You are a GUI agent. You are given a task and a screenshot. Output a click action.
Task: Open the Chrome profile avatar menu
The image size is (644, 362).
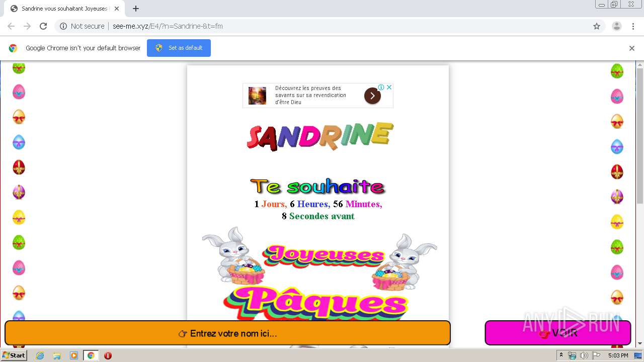617,26
